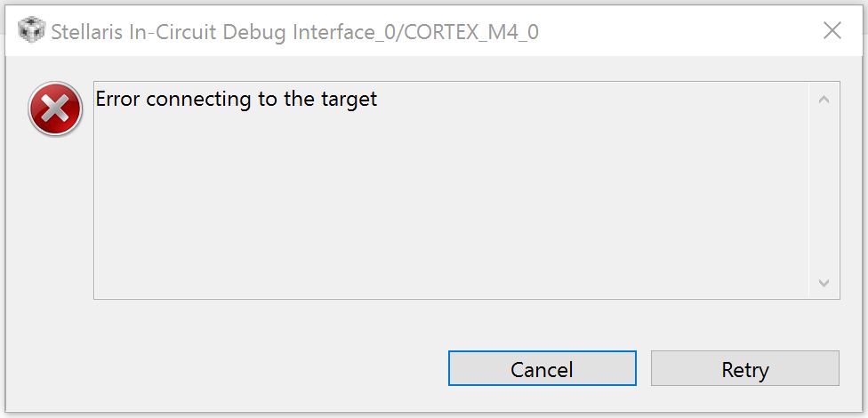Close the Stellaris debug interface dialog
This screenshot has height=418, width=868.
[832, 31]
